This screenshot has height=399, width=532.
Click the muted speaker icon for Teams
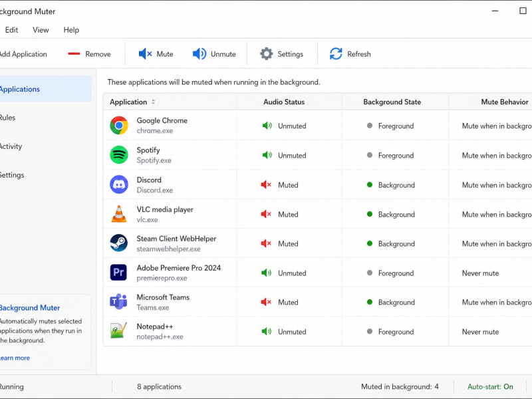coord(266,303)
